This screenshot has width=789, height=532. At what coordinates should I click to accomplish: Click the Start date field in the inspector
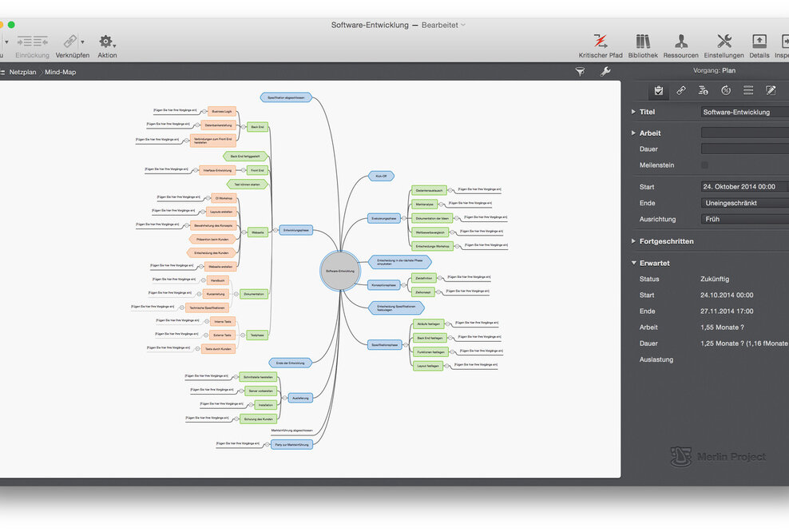click(x=744, y=187)
